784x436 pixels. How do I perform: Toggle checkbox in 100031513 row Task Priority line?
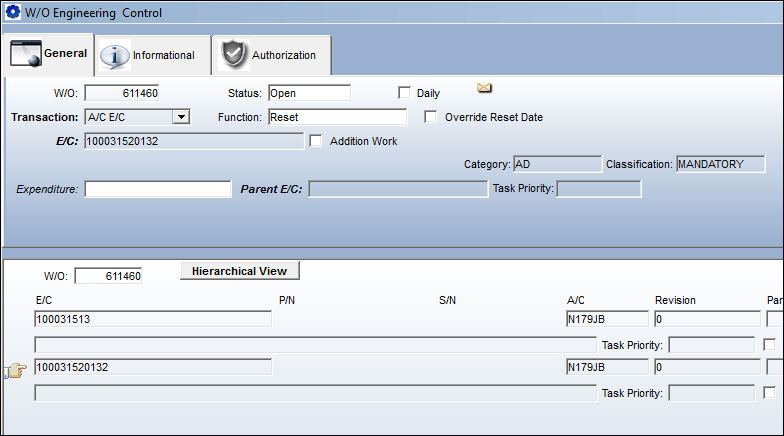[770, 344]
